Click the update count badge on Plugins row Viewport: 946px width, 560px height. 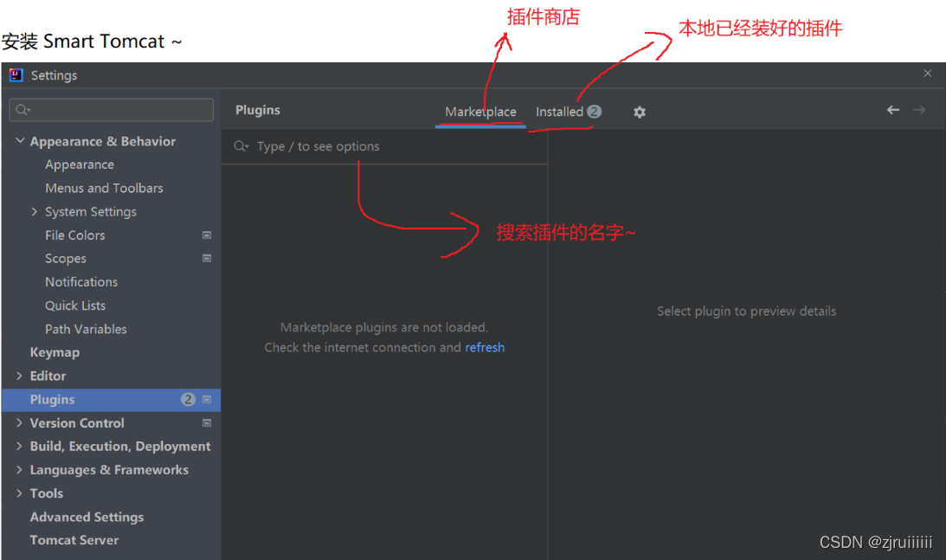point(188,400)
